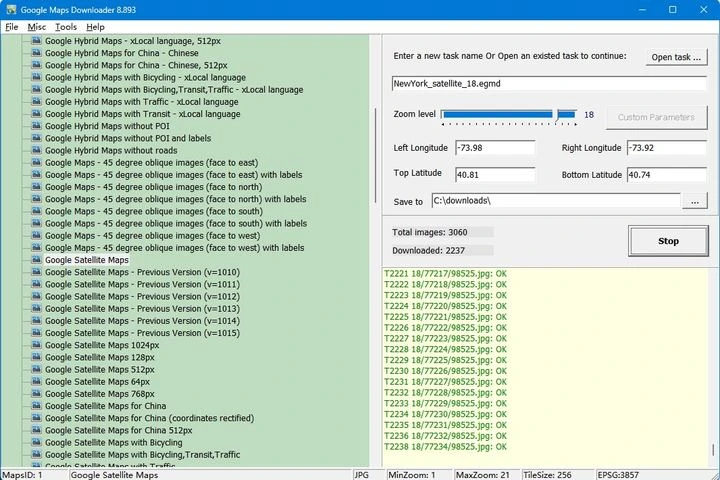
Task: Click icon of Google Hybrid Maps with Transit
Action: tap(37, 113)
